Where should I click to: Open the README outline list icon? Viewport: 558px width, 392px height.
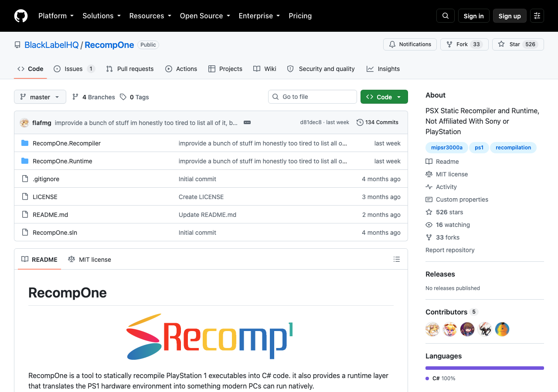pyautogui.click(x=397, y=259)
